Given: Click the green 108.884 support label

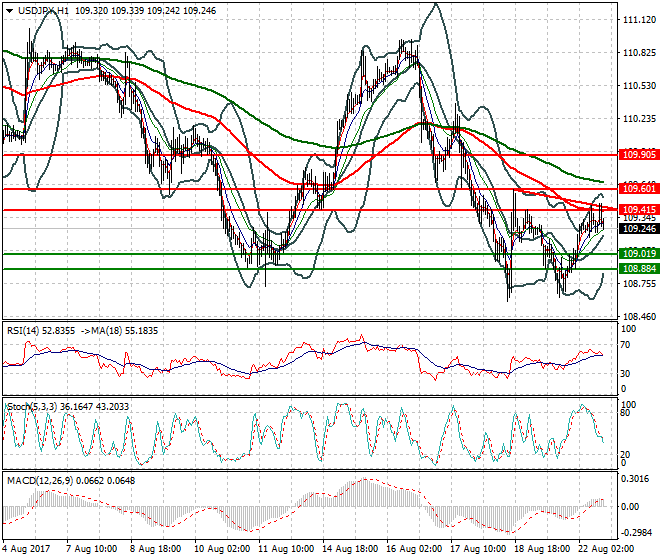Looking at the screenshot, I should (639, 269).
